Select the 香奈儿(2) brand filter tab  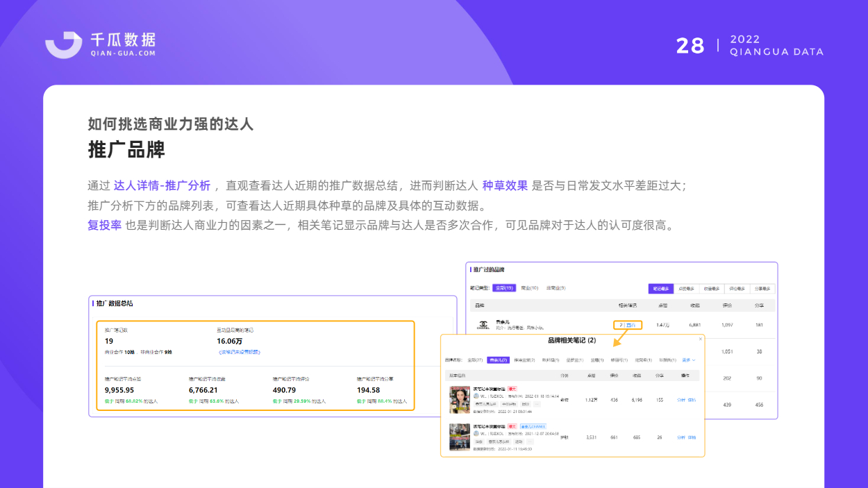pos(498,360)
